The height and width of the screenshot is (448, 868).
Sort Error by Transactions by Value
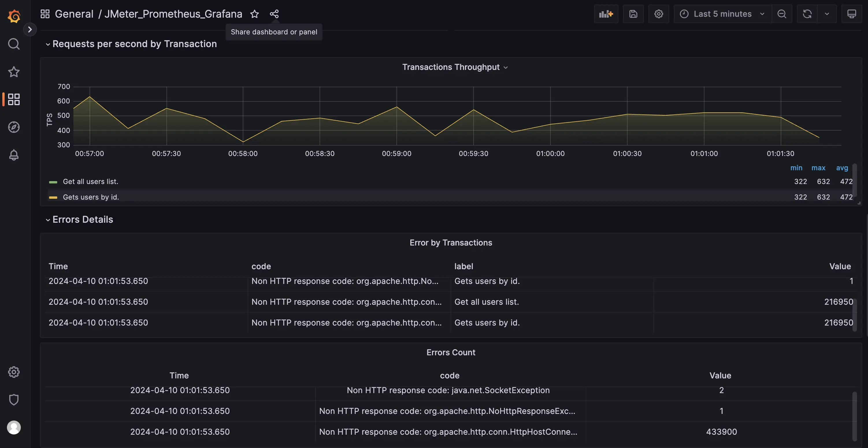pos(840,266)
